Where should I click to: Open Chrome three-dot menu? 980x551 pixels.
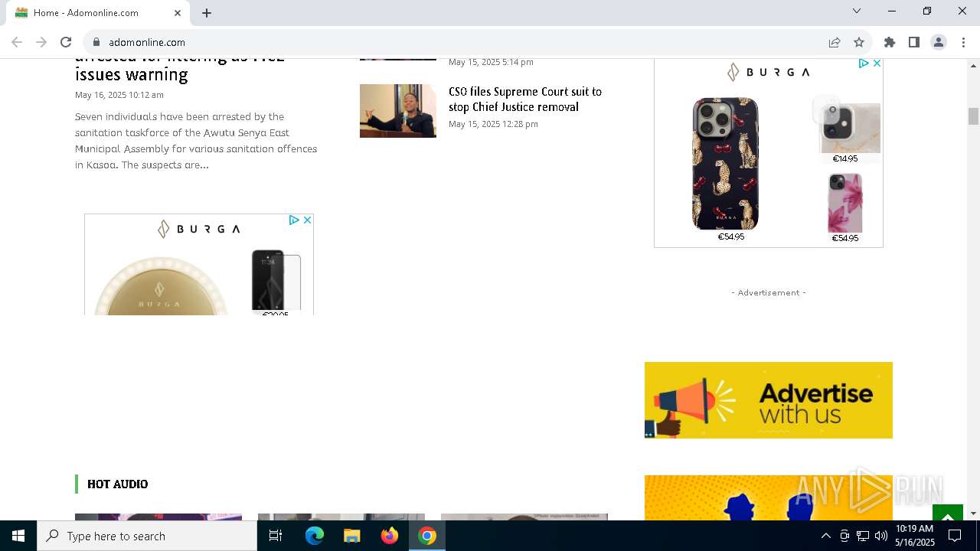pos(963,42)
